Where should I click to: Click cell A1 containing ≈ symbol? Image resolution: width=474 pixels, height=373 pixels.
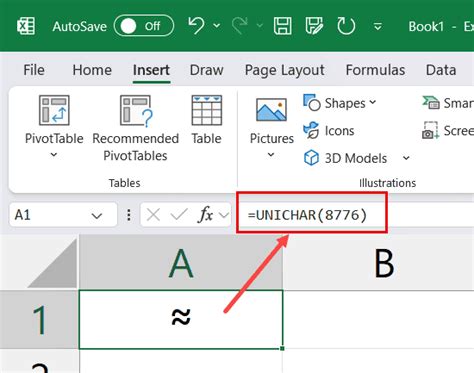click(181, 320)
